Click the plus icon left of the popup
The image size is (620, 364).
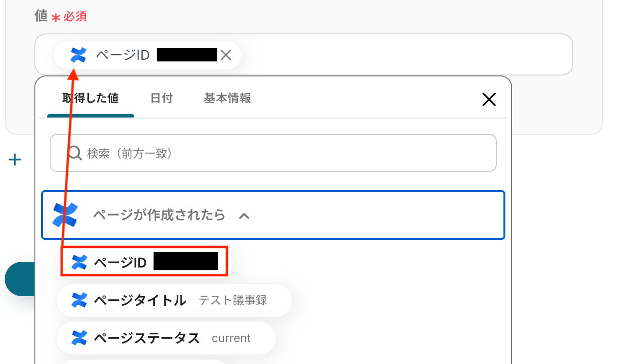[x=15, y=160]
